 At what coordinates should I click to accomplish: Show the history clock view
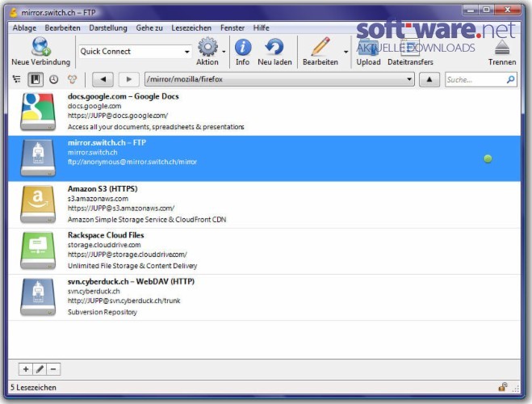tap(53, 79)
